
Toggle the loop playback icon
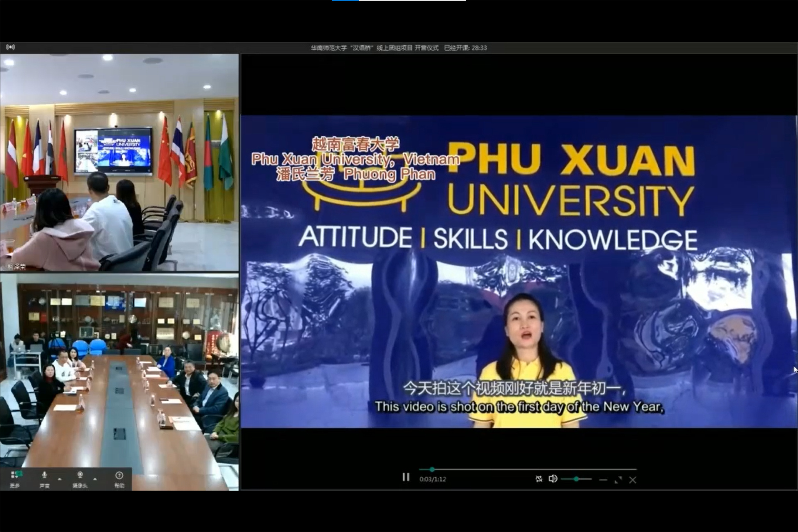[539, 479]
